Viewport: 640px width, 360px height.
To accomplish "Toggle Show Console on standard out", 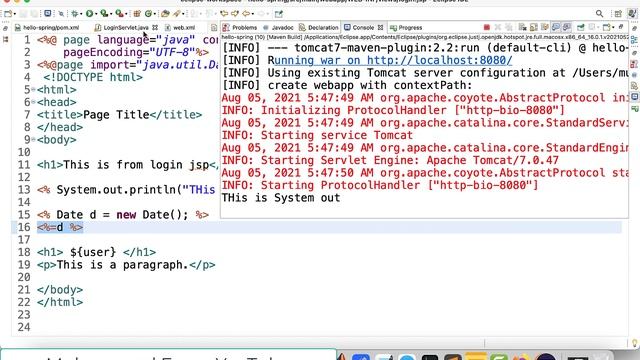I will (556, 27).
